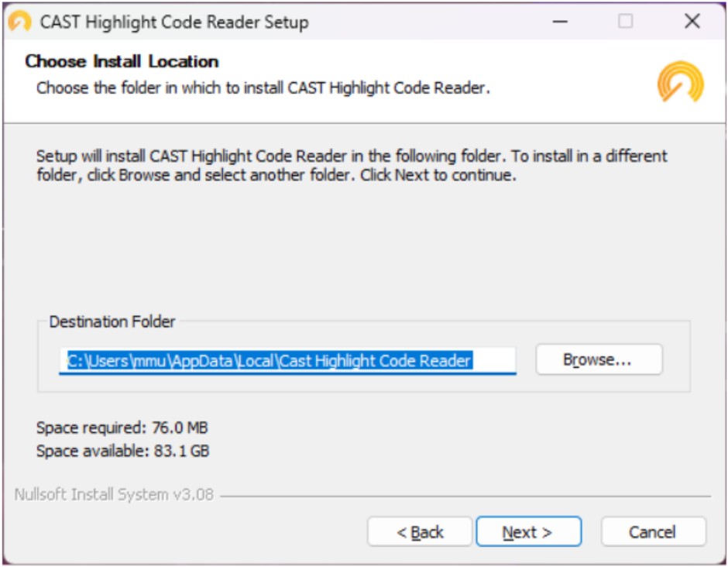Click the "Setup will install" instruction paragraph
Screen dimensions: 728x567
coord(352,165)
